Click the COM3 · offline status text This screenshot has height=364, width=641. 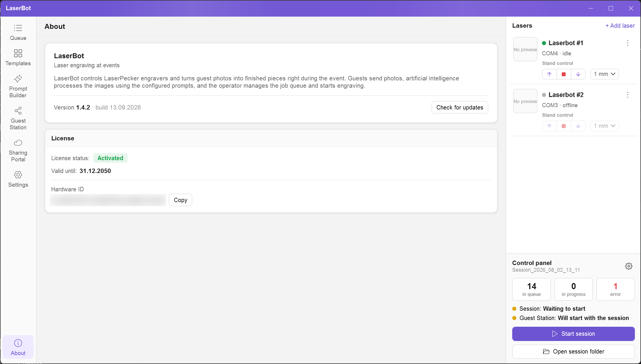(560, 105)
